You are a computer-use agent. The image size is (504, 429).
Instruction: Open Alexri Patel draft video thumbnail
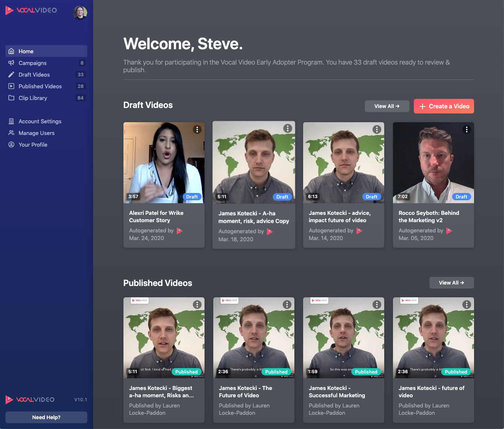[x=164, y=163]
